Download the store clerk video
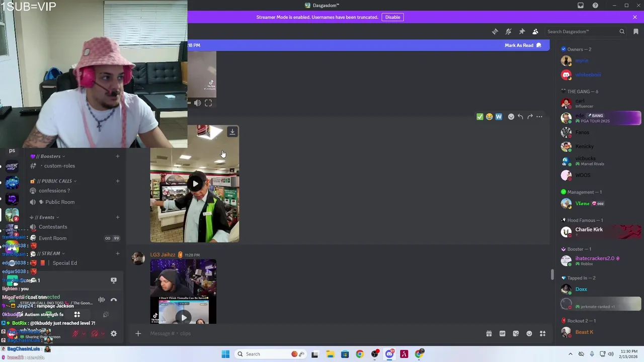The image size is (644, 362). [x=232, y=132]
